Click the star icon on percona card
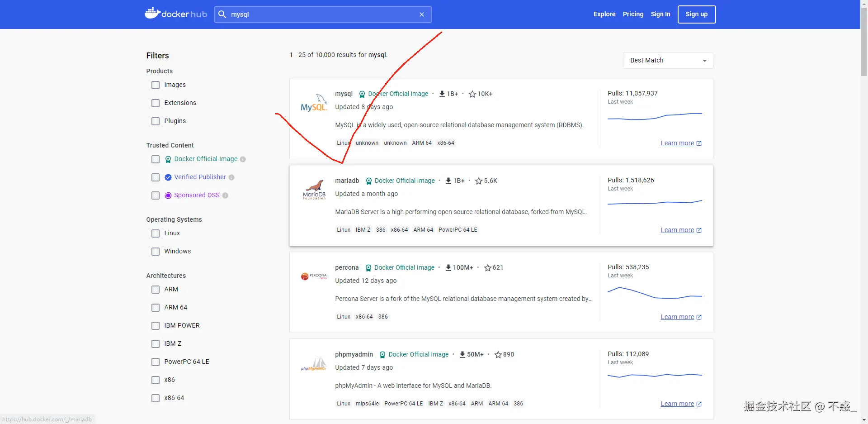This screenshot has width=868, height=424. [x=488, y=267]
